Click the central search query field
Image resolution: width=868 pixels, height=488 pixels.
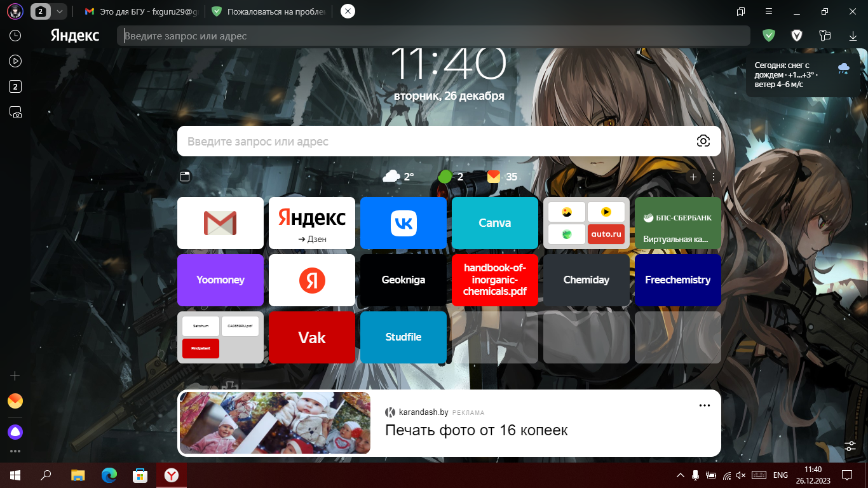pyautogui.click(x=438, y=141)
